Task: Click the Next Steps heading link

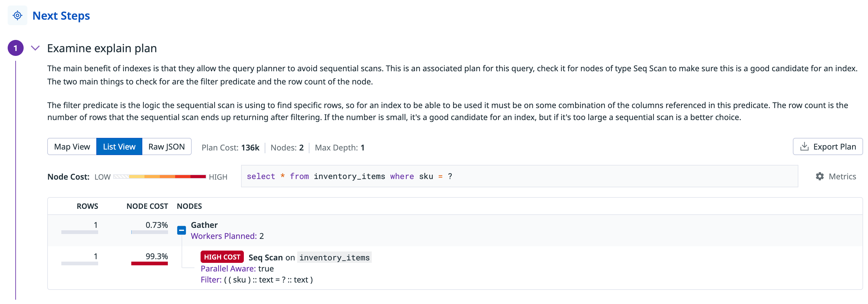Action: coord(61,16)
